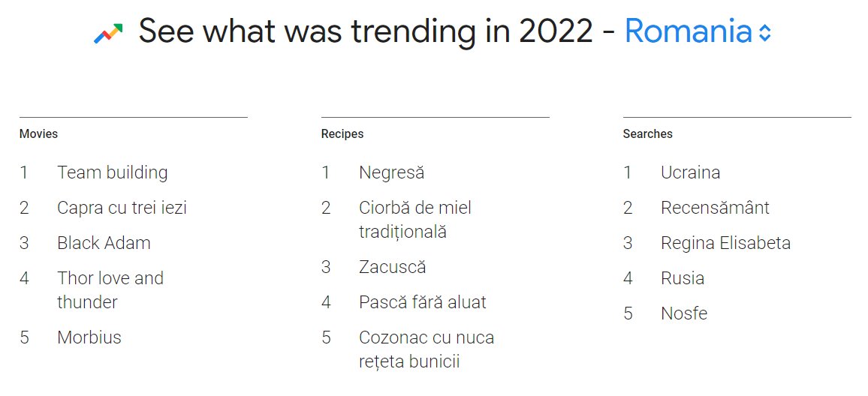Click the up-down chevron beside Romania

click(x=764, y=33)
